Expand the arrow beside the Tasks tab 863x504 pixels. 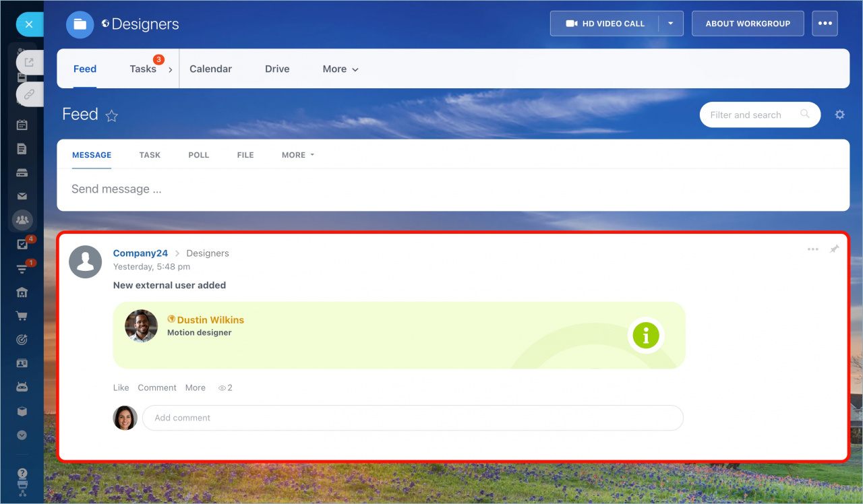pos(170,69)
